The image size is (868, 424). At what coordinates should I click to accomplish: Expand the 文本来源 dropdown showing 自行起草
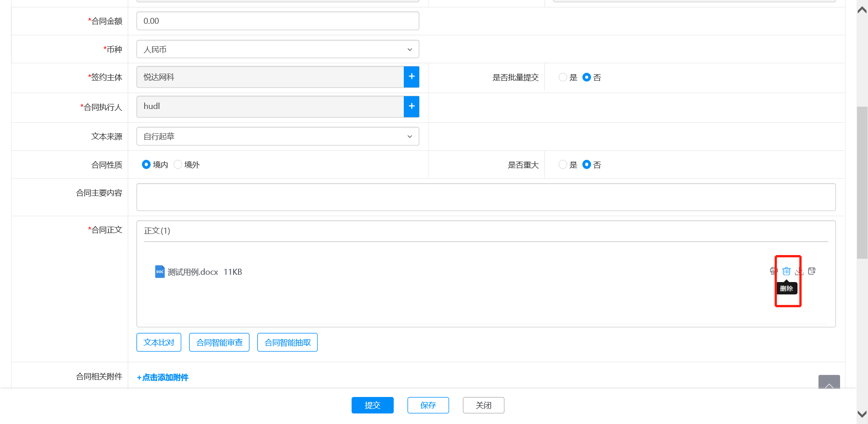coord(277,136)
